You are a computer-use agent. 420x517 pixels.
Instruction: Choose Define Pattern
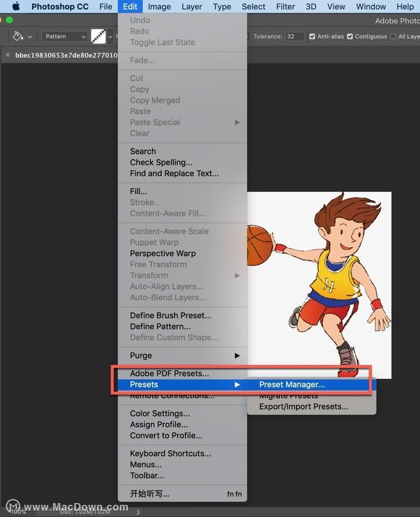click(182, 327)
